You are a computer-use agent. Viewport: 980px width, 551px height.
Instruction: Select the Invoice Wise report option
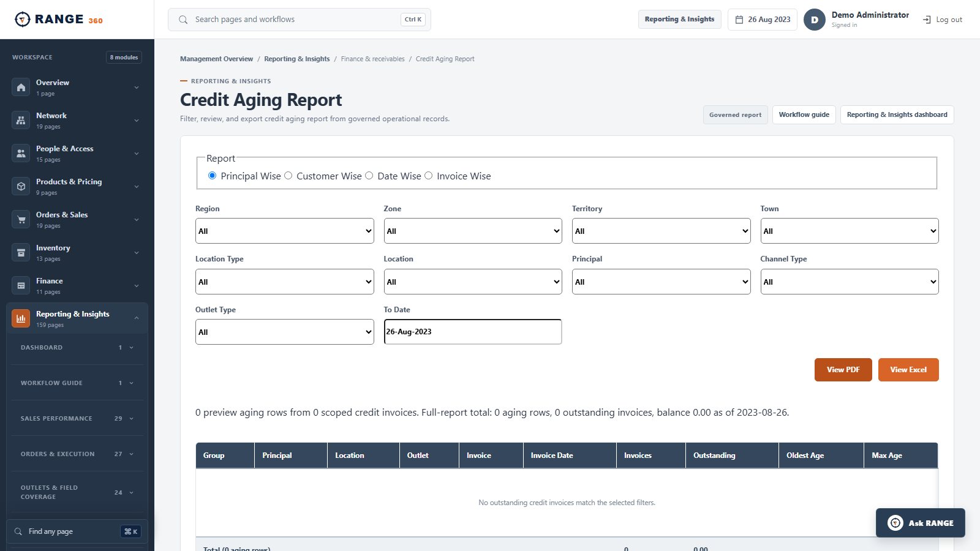click(429, 176)
